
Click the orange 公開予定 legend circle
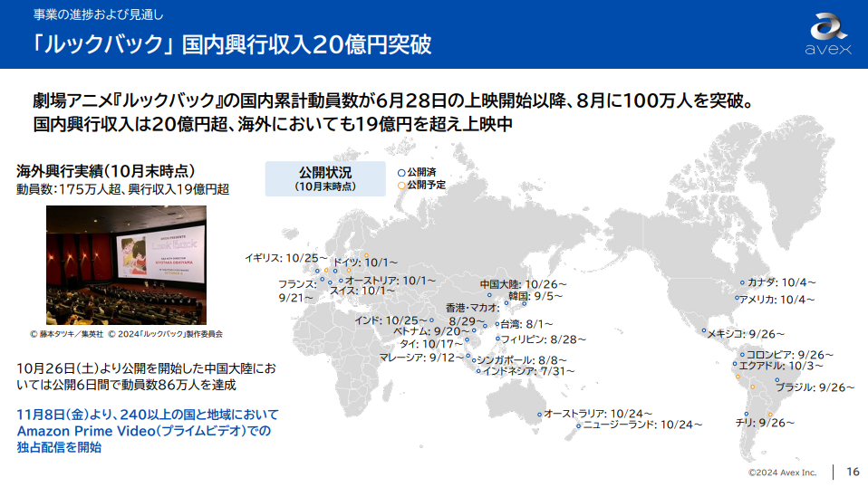pos(401,184)
